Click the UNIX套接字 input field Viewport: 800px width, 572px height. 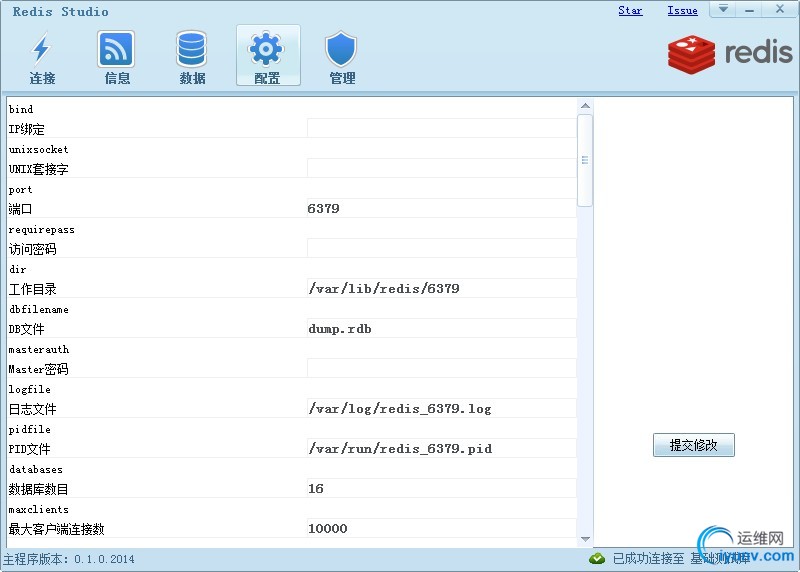(x=441, y=168)
